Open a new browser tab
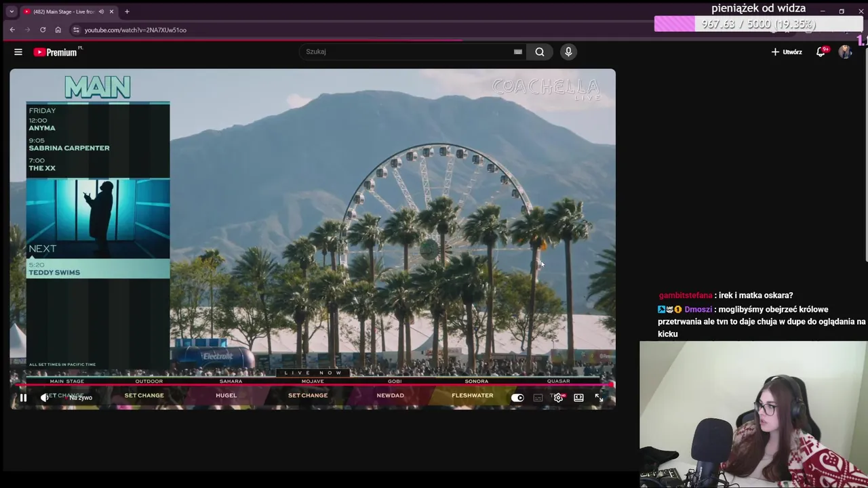The width and height of the screenshot is (868, 488). pos(127,12)
